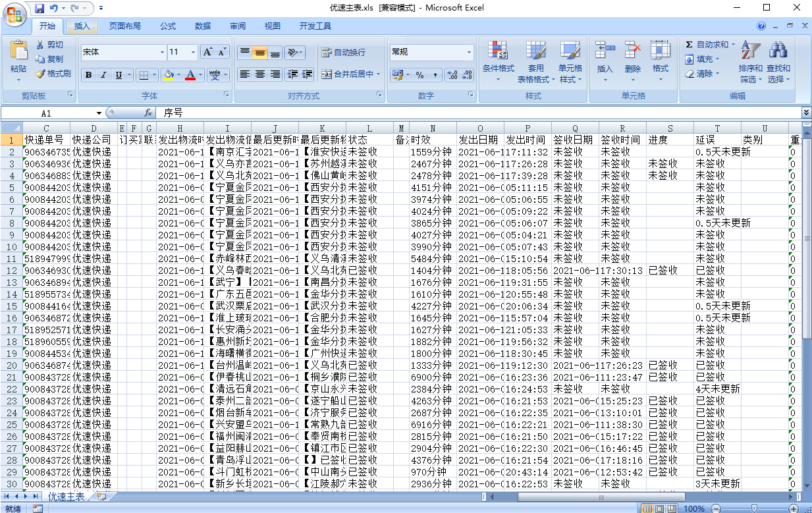Save the workbook from Quick Access Toolbar

(40, 9)
